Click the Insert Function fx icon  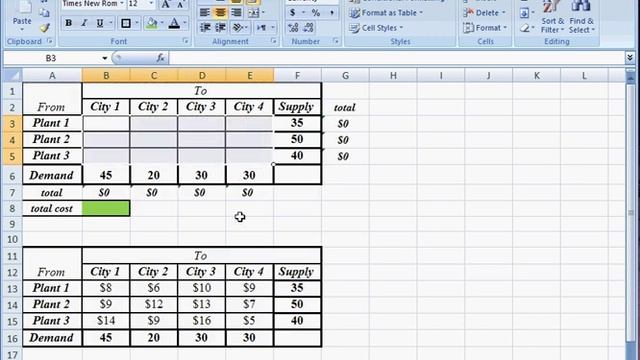160,58
